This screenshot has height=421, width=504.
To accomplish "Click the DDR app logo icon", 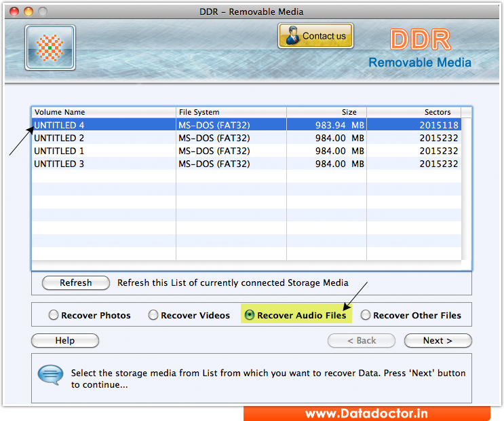I will tap(50, 48).
